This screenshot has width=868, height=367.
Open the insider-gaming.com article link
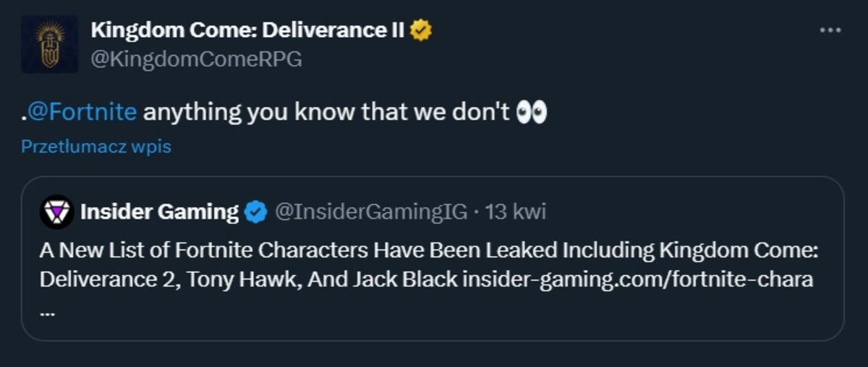637,279
